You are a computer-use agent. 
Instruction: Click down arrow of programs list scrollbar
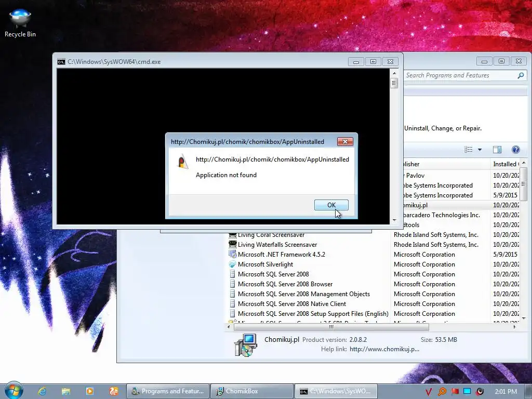pos(524,318)
